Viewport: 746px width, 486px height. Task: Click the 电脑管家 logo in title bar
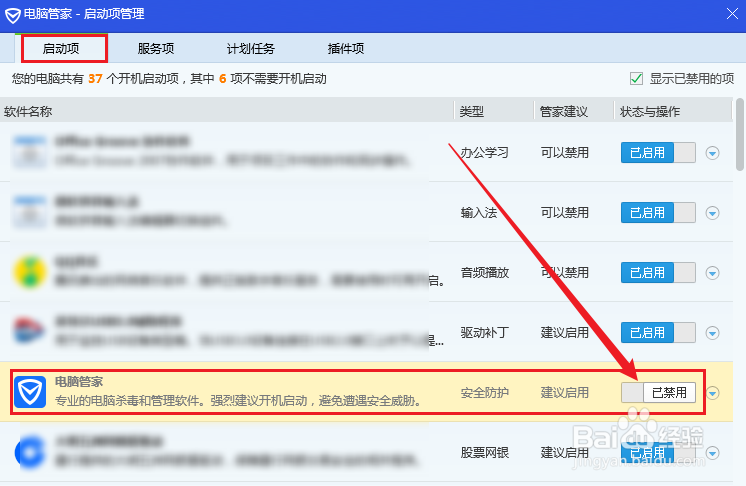point(12,15)
